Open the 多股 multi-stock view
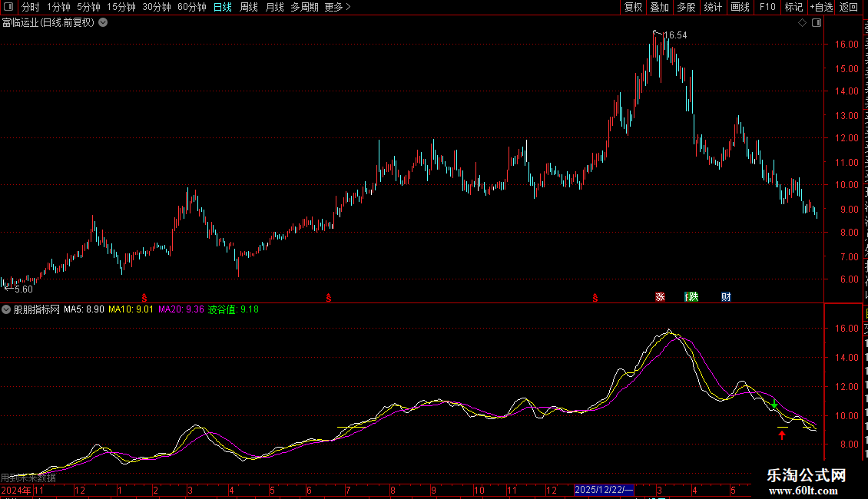The height and width of the screenshot is (499, 868). coord(687,7)
